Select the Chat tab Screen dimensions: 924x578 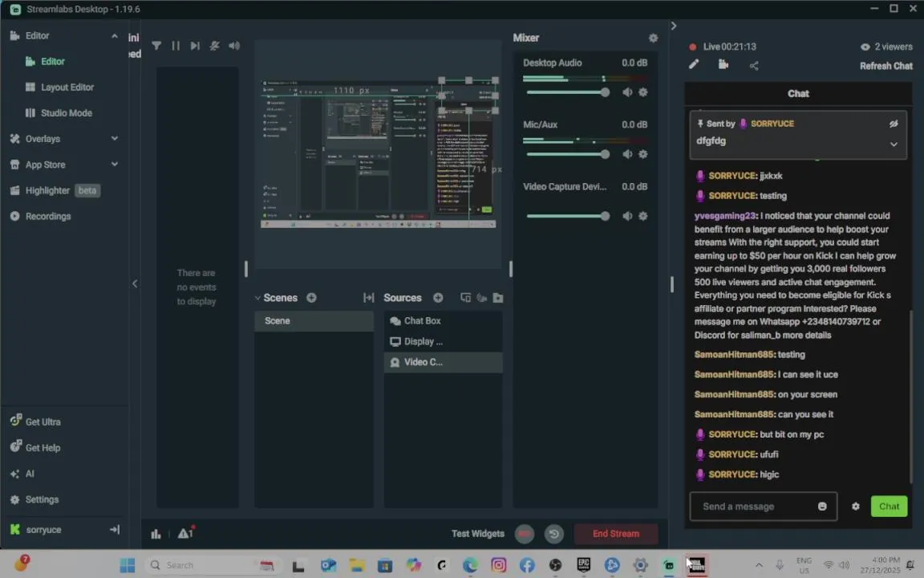pos(799,94)
